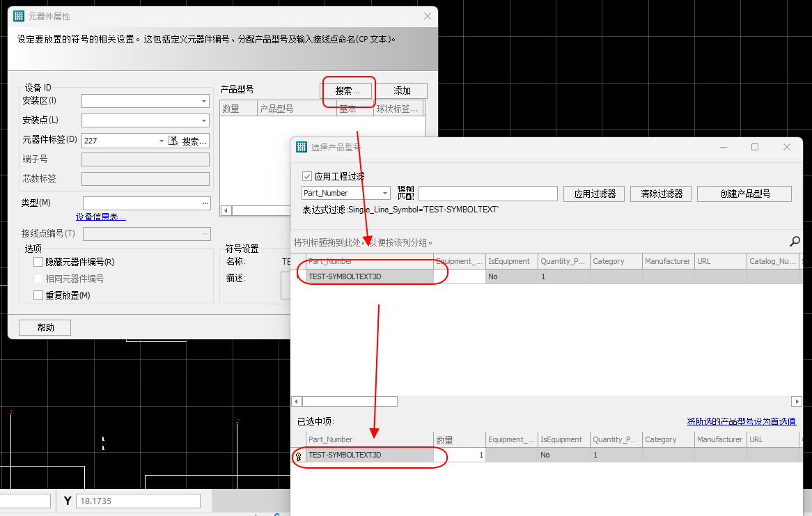This screenshot has width=812, height=516.
Task: Click the magnifier search icon in grid
Action: click(x=795, y=242)
